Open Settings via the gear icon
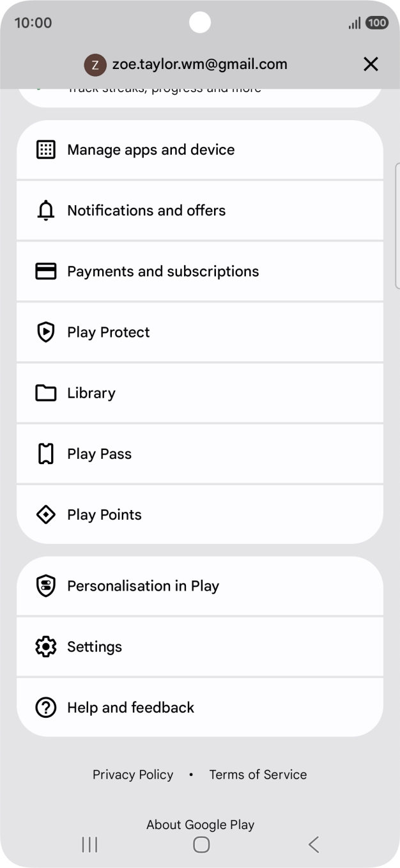This screenshot has width=400, height=868. (x=45, y=646)
